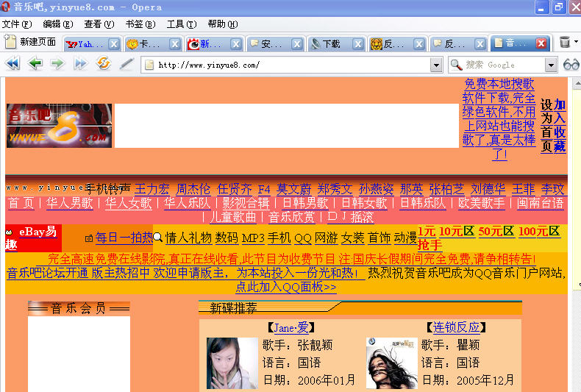Click the yinyue8 site logo image
The height and width of the screenshot is (392, 581).
tap(59, 126)
